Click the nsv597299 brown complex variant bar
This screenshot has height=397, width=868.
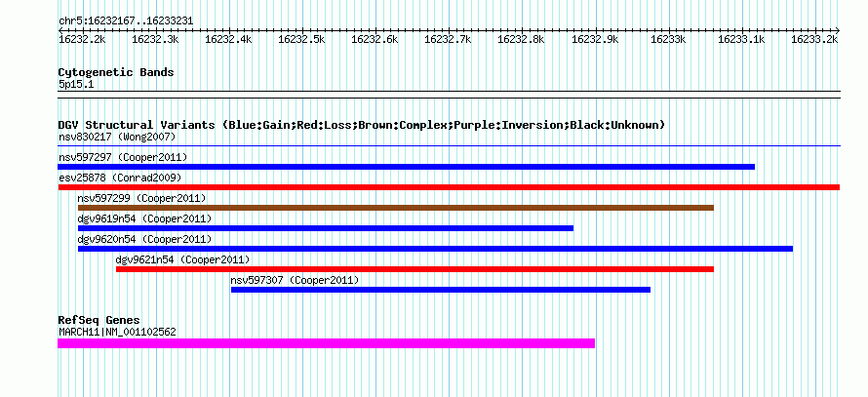[396, 208]
